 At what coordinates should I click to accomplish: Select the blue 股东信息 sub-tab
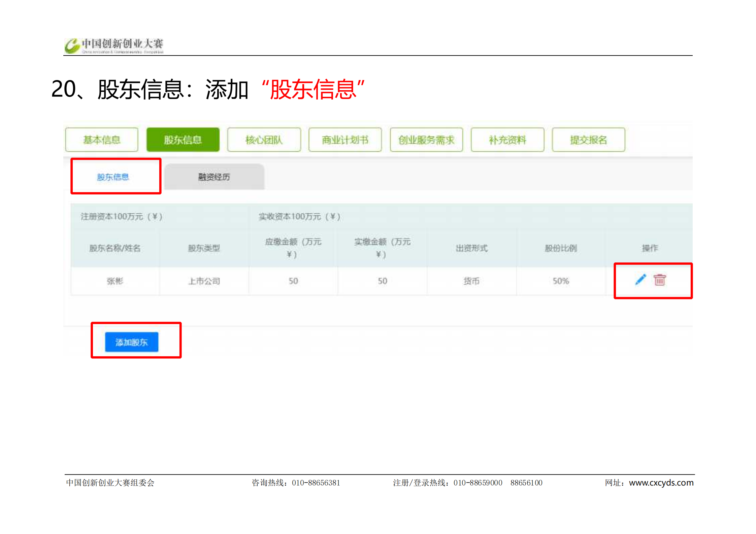(113, 177)
